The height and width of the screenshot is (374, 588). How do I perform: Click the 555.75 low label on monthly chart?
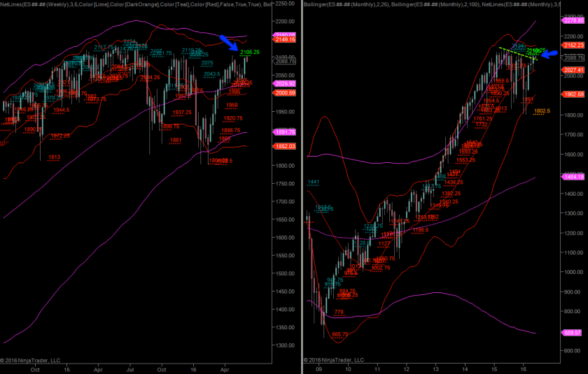(x=341, y=335)
